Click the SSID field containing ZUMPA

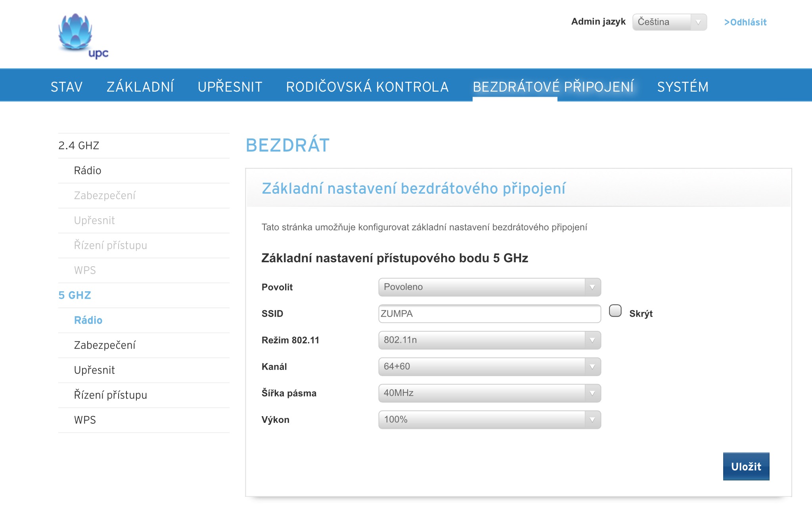[490, 314]
